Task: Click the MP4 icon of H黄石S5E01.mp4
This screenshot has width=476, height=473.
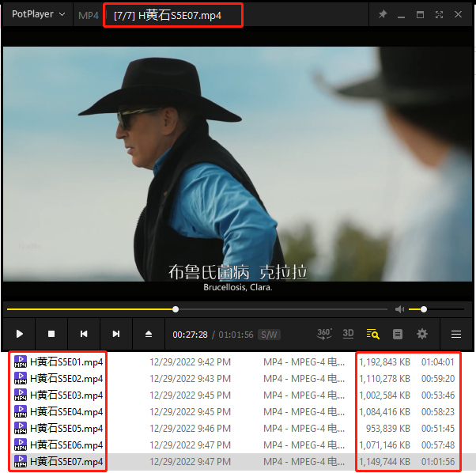Action: point(21,361)
